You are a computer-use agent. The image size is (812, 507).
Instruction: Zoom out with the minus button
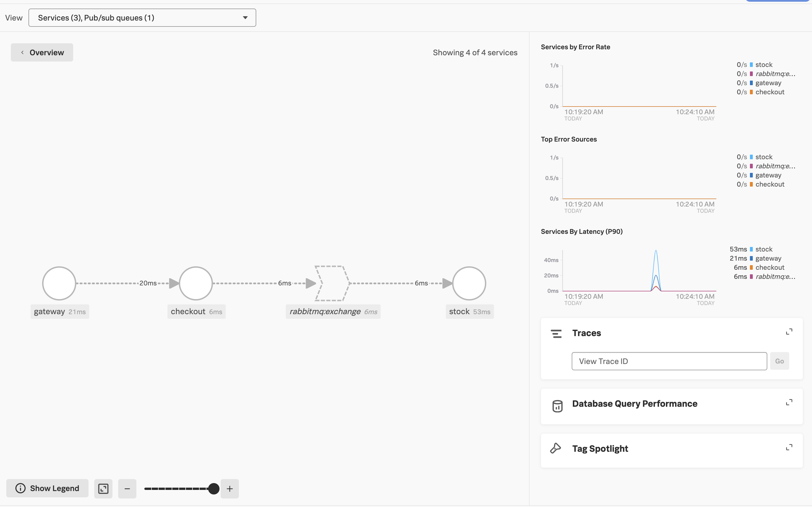click(127, 488)
